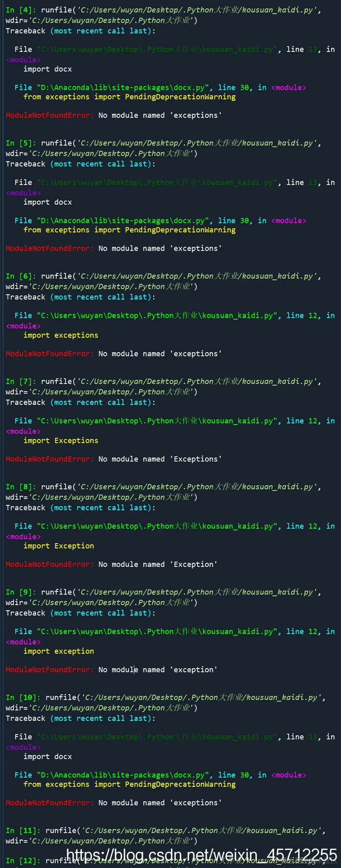Click "from exceptions import" line in In [5] traceback

coord(129,230)
